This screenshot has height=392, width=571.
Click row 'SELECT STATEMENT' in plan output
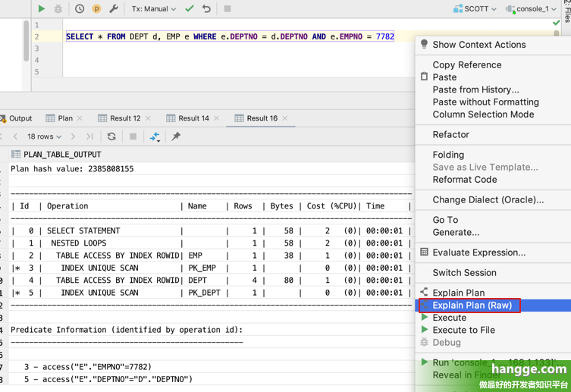(212, 230)
